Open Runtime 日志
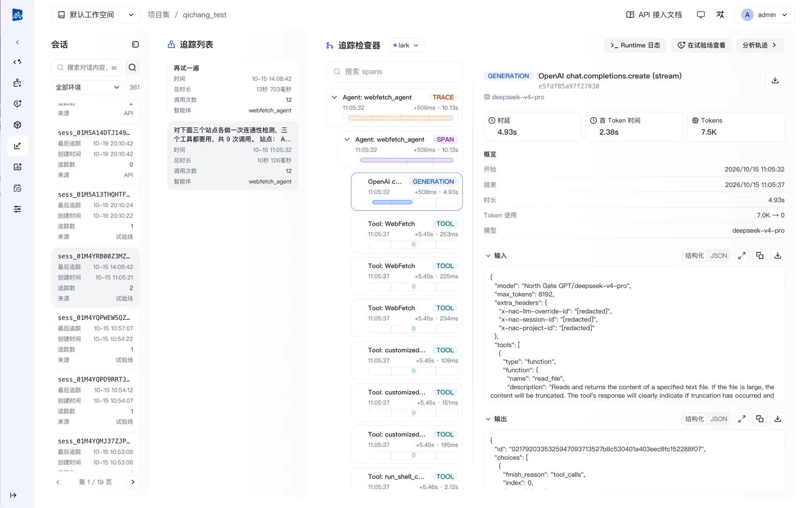Image resolution: width=812 pixels, height=508 pixels. tap(635, 45)
